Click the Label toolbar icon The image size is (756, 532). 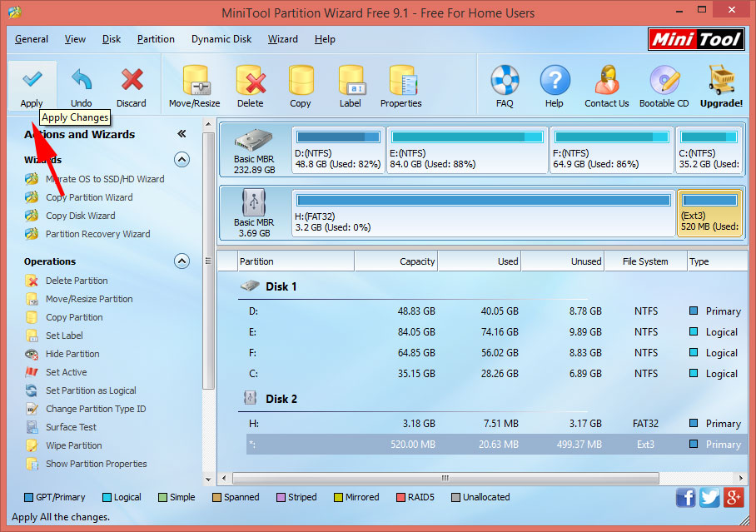(351, 80)
